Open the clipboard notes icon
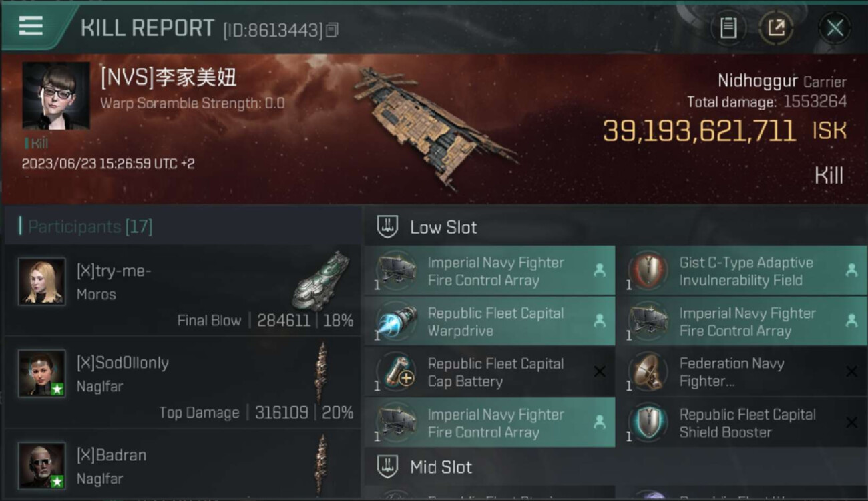868x501 pixels. [728, 28]
